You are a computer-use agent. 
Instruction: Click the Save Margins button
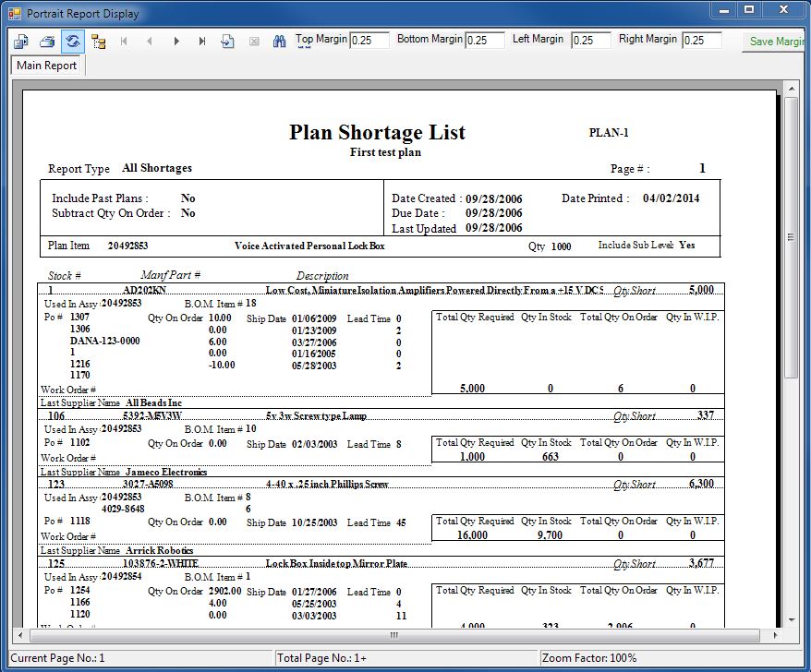pos(774,42)
